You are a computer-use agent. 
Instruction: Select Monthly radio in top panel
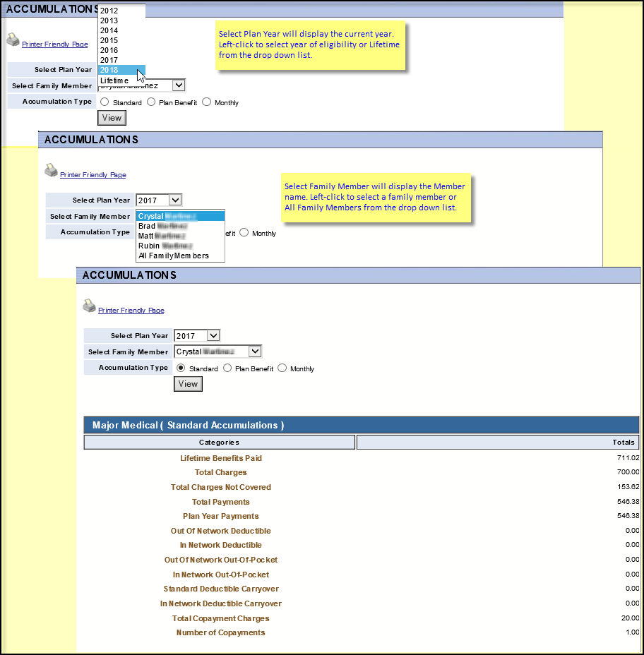[206, 102]
